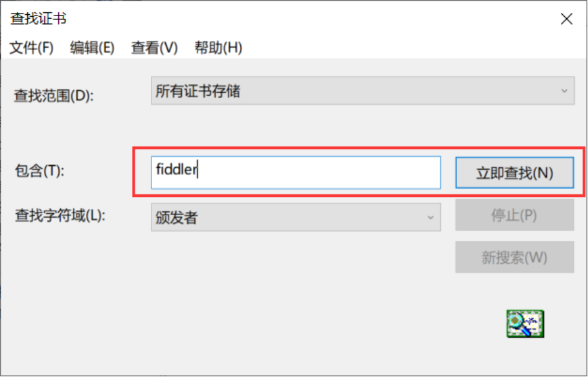This screenshot has height=377, width=588.
Task: Click the 查找字符域(L) label
Action: (x=60, y=216)
